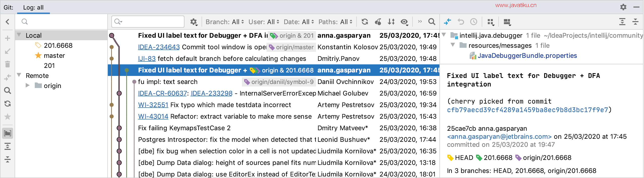The width and height of the screenshot is (644, 178).
Task: Toggle group by directory in branches pane
Action: [8, 133]
